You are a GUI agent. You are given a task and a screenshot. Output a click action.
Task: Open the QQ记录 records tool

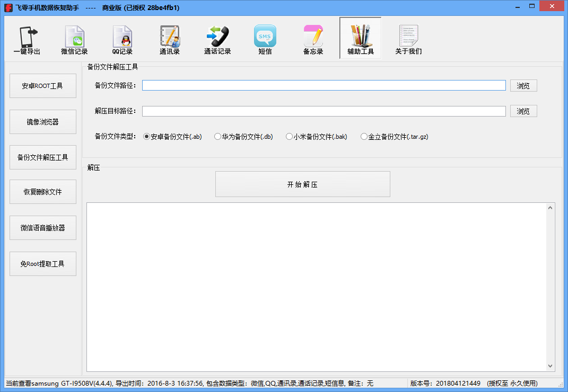point(122,39)
